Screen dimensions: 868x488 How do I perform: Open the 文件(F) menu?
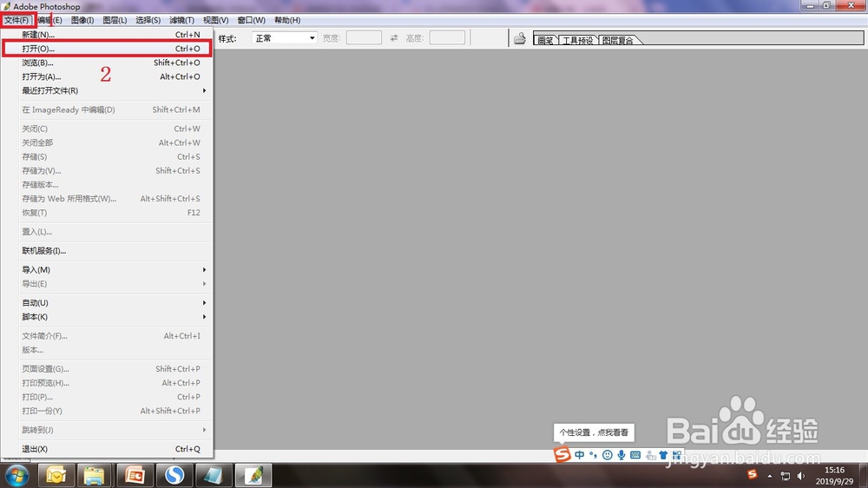(x=17, y=21)
